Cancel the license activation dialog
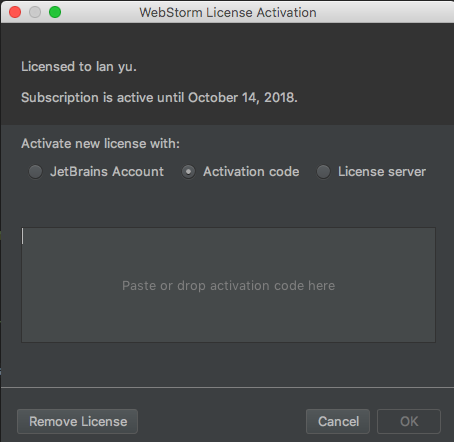The width and height of the screenshot is (454, 442). pyautogui.click(x=338, y=421)
